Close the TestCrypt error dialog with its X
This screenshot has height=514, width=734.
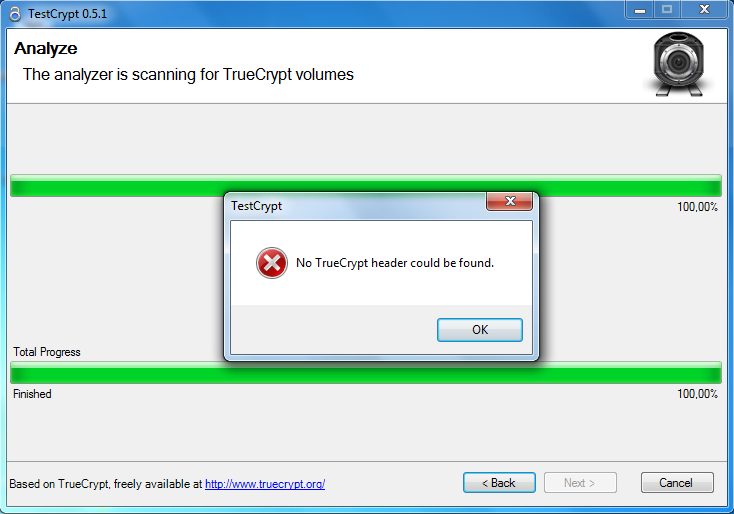point(509,201)
